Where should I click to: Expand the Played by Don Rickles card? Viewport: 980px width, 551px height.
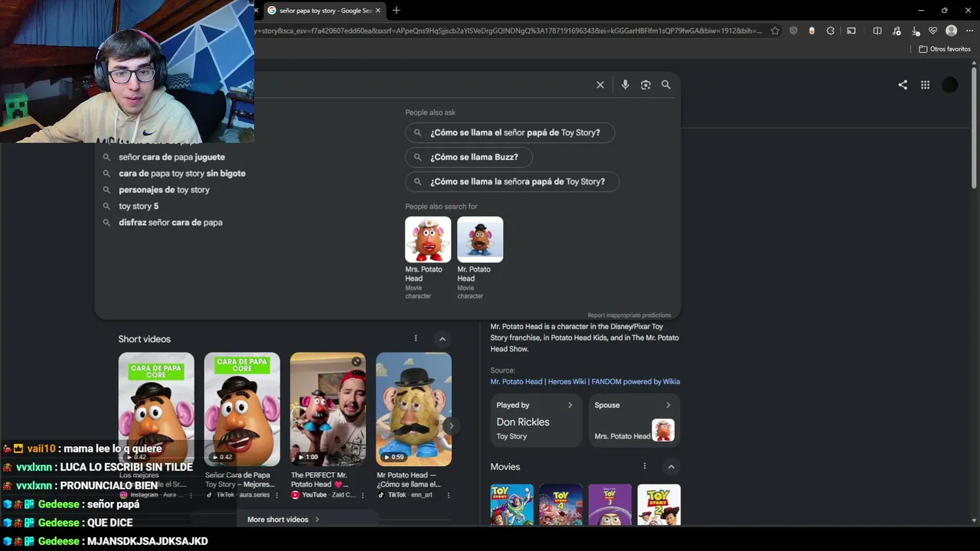click(536, 421)
